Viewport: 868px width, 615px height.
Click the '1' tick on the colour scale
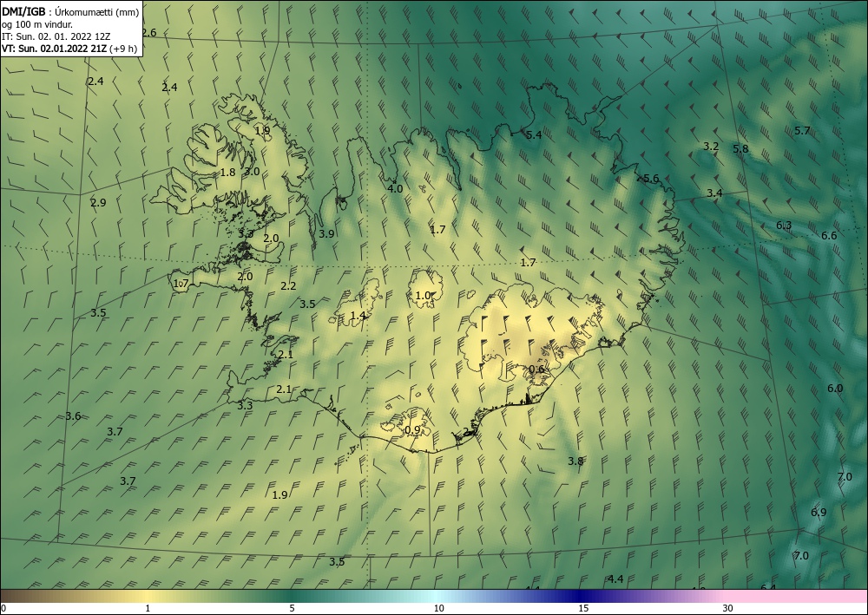coord(148,609)
